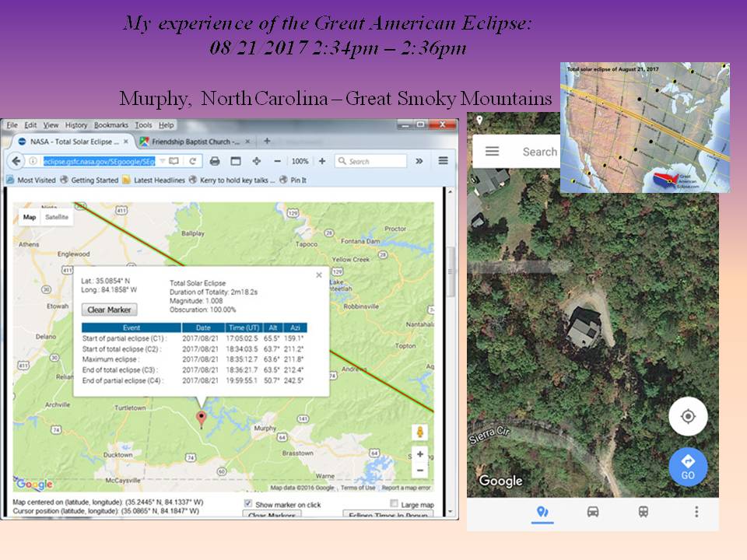The width and height of the screenshot is (747, 560).
Task: Open the three-dot more options menu
Action: click(x=696, y=512)
